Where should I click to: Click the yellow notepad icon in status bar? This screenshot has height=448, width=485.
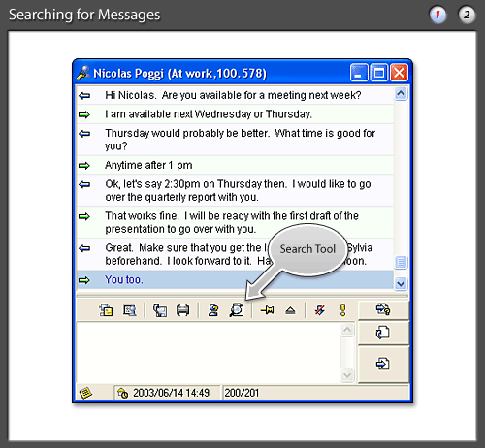(85, 393)
